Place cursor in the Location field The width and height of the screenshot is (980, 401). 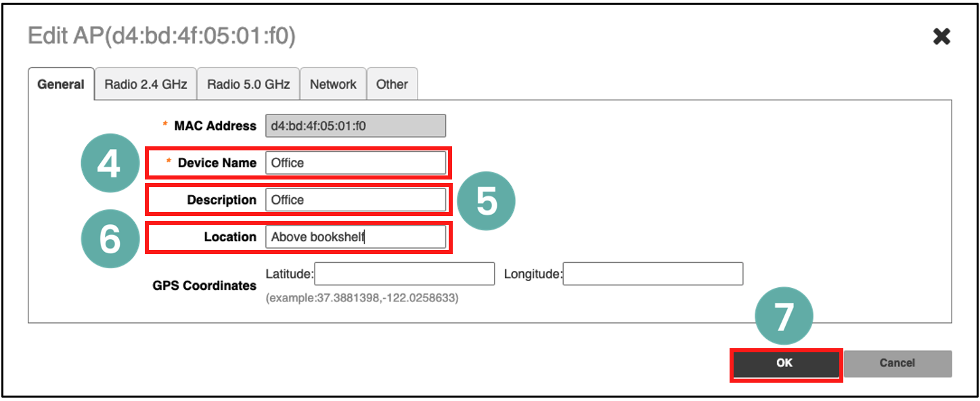(355, 237)
